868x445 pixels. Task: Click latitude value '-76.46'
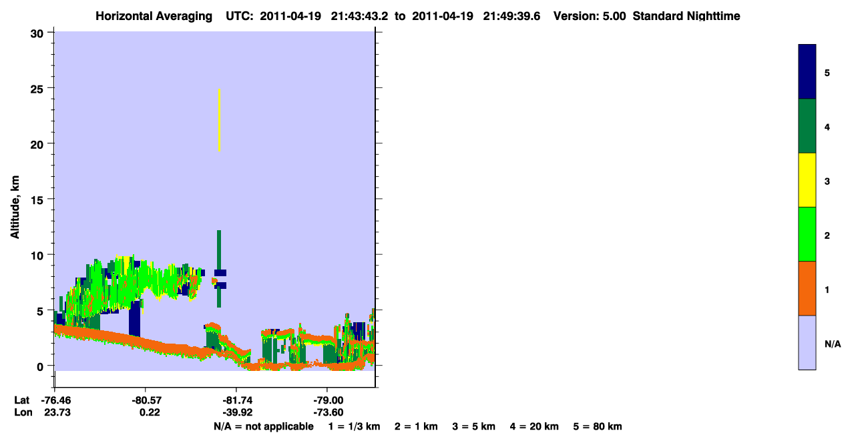tap(55, 400)
